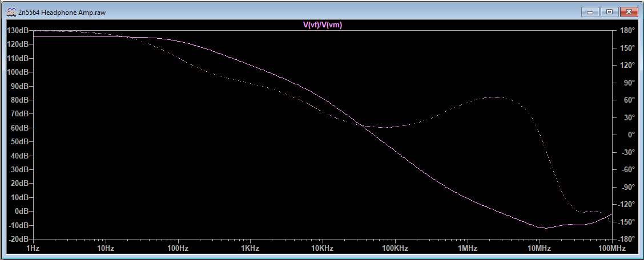The image size is (644, 260).
Task: Click the 110dB left axis label
Action: coord(18,58)
